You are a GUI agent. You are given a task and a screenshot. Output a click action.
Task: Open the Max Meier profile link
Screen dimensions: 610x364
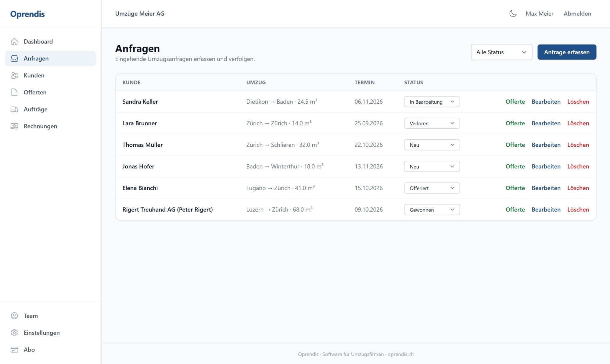[x=539, y=14]
